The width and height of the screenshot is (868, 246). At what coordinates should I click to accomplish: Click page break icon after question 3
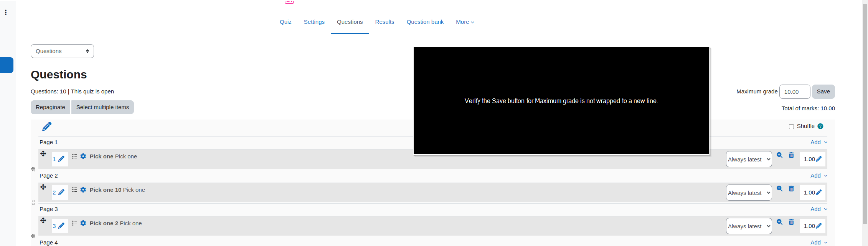[x=33, y=236]
